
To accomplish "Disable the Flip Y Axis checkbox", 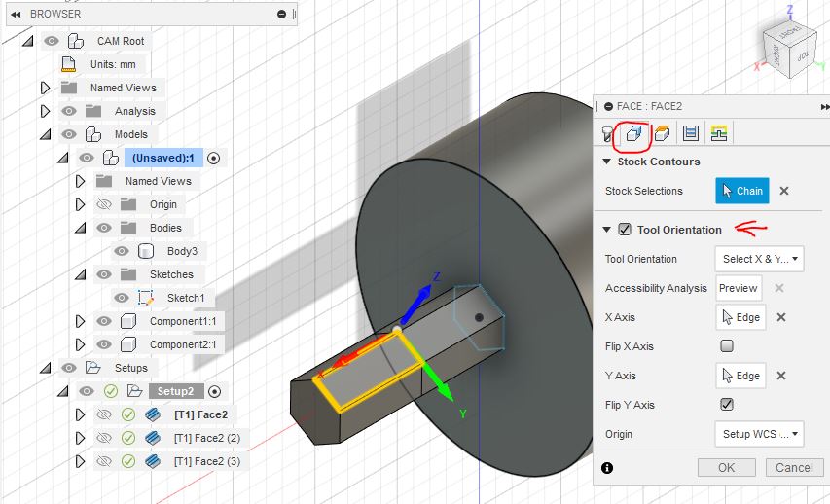I will 726,405.
